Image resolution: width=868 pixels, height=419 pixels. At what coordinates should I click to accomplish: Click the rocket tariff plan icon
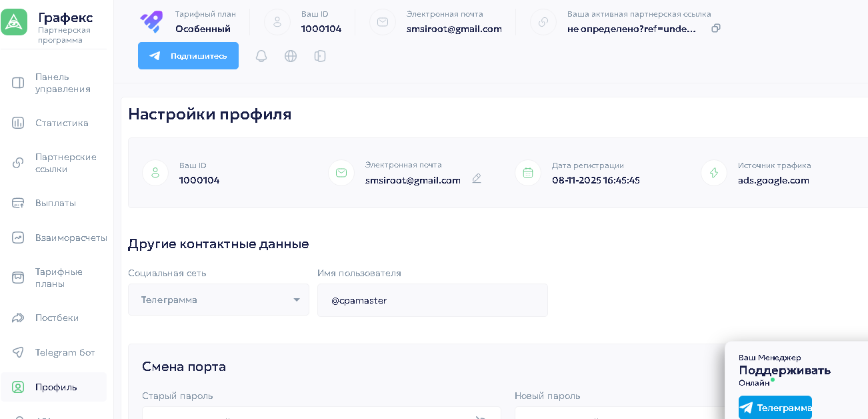pos(151,22)
